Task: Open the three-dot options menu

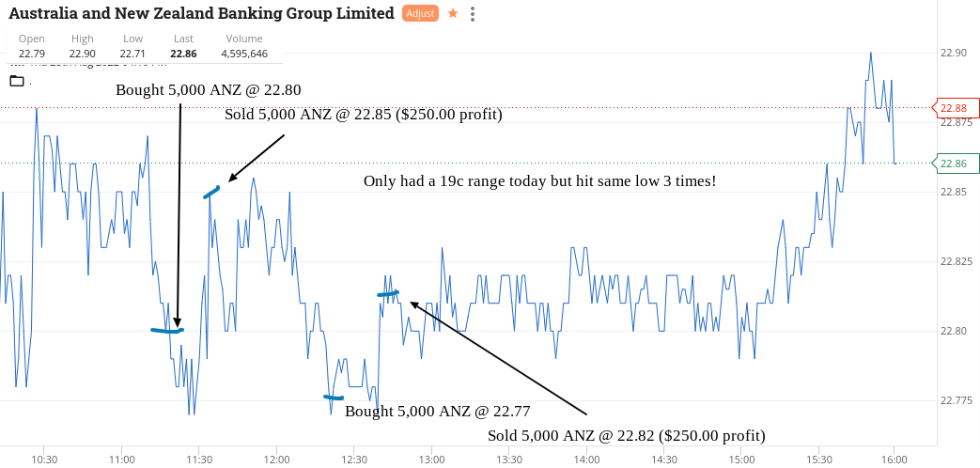Action: pos(474,14)
